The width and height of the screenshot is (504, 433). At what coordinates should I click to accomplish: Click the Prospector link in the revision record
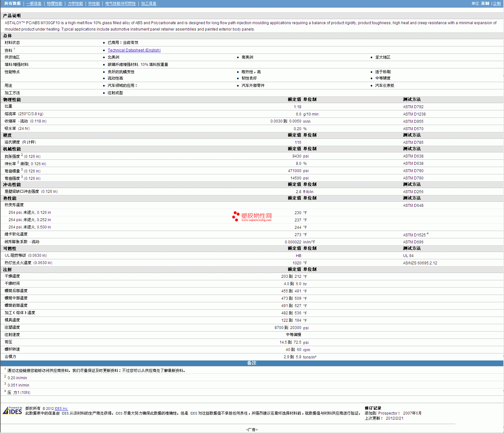(388, 413)
